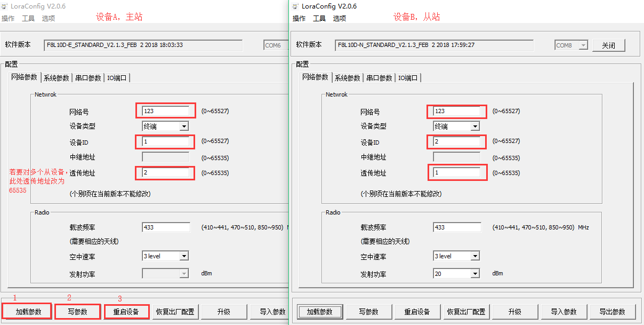644x325 pixels.
Task: Click LoraConfig app icon in Device B title bar
Action: (296, 6)
